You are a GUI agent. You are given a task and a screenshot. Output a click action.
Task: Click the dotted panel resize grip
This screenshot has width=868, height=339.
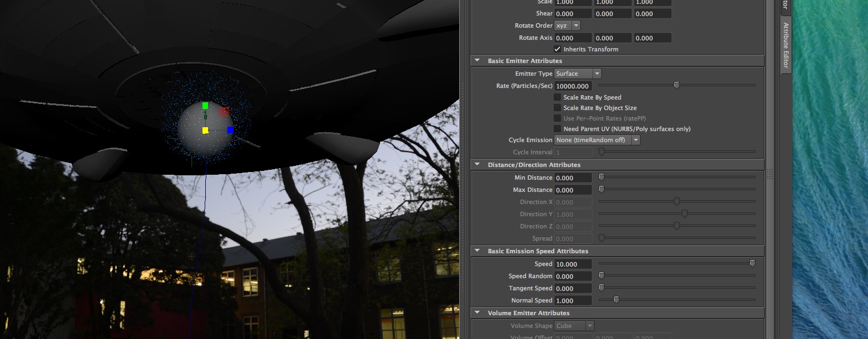770,174
